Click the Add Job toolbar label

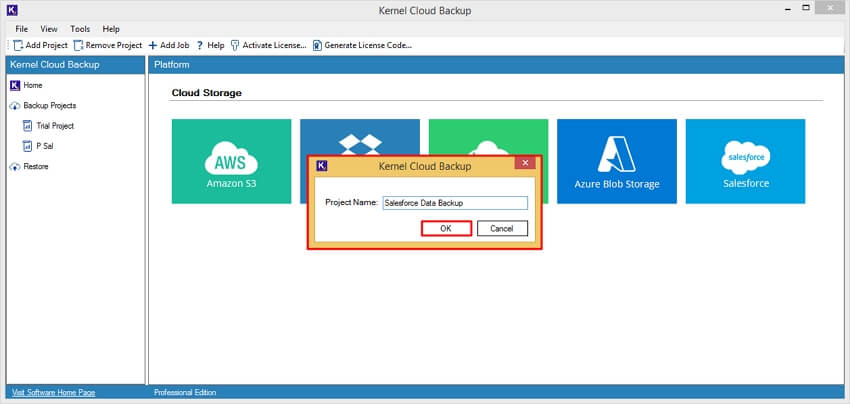[175, 46]
